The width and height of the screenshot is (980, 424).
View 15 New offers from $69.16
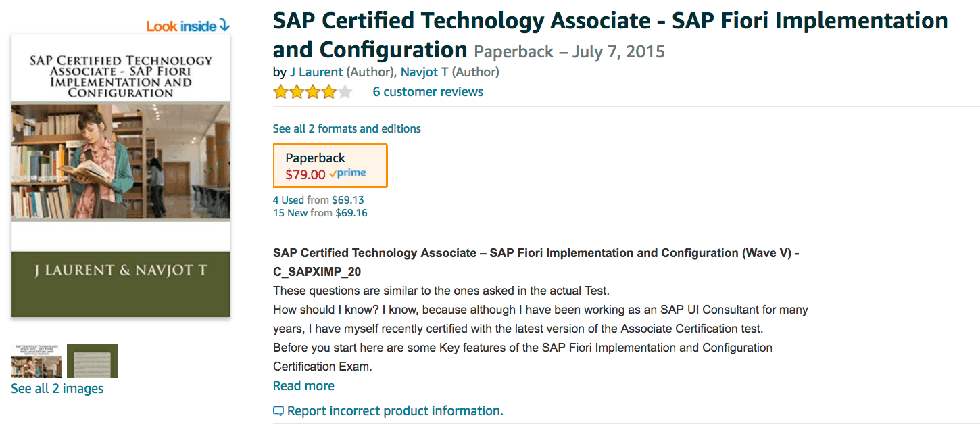[320, 213]
